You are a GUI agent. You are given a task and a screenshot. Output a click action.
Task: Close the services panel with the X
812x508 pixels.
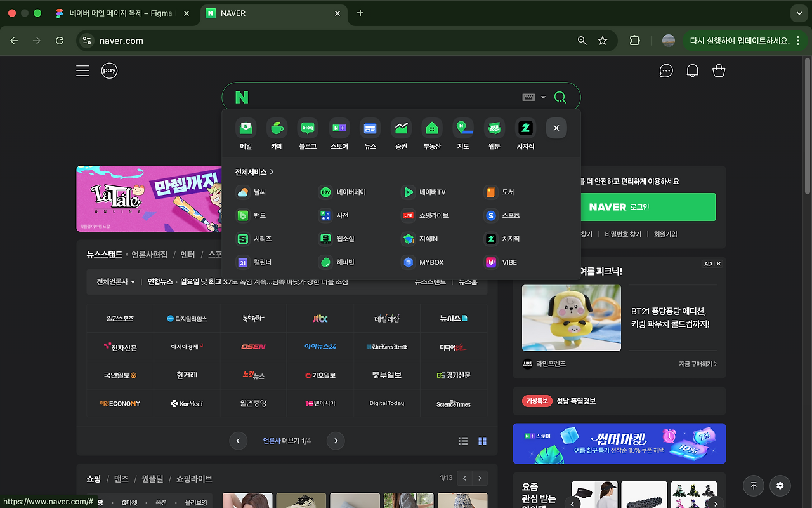[x=556, y=128]
